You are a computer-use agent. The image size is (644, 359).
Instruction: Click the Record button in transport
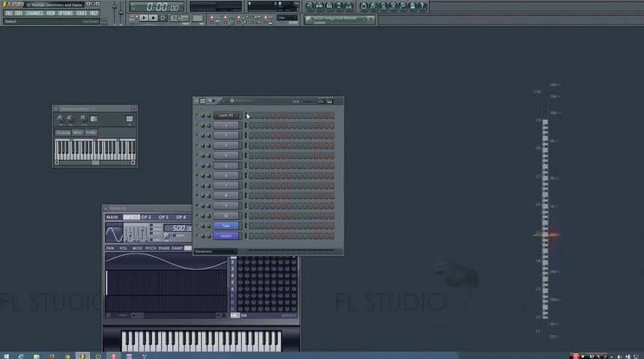pos(162,18)
